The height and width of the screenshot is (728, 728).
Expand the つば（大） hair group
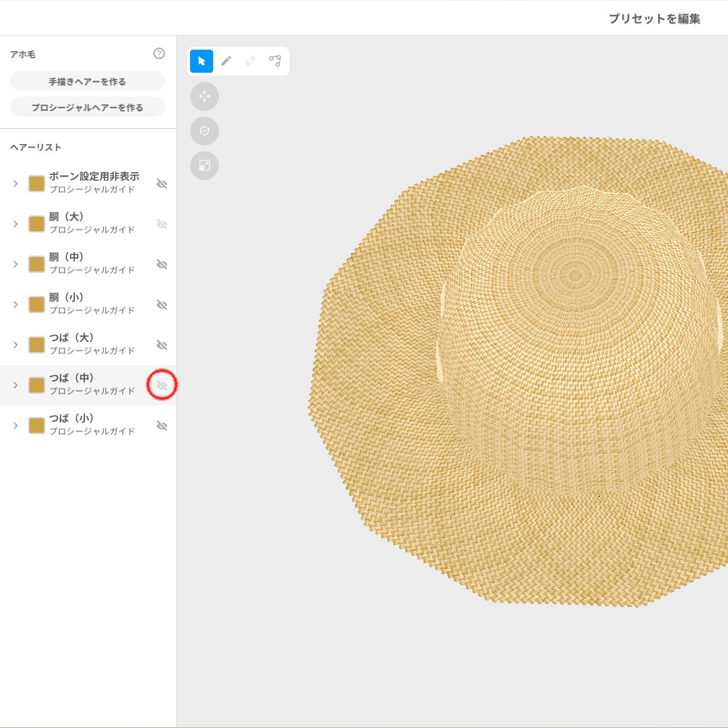[15, 345]
